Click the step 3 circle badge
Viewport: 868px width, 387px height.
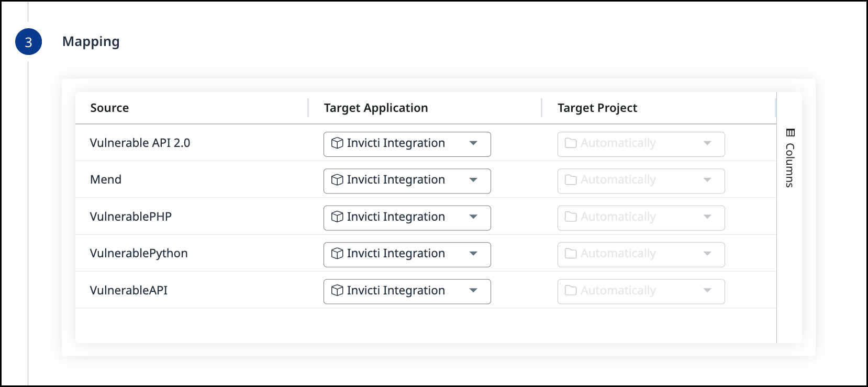coord(28,42)
